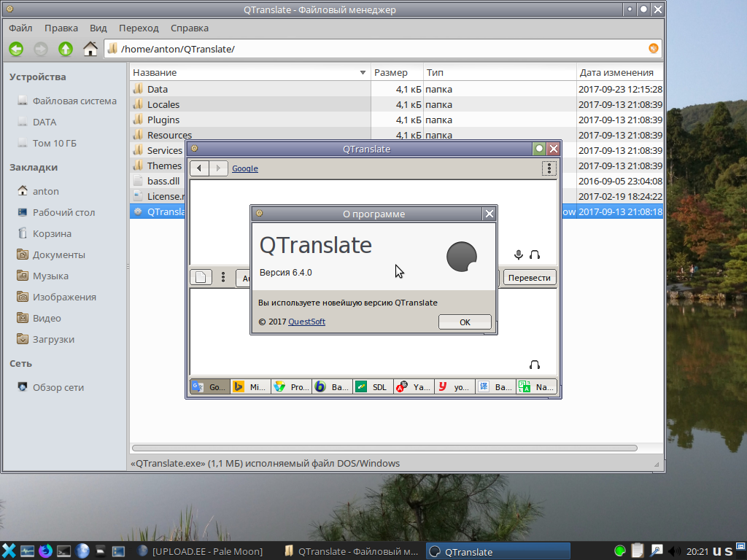Go forward in the file manager toolbar

(x=41, y=49)
